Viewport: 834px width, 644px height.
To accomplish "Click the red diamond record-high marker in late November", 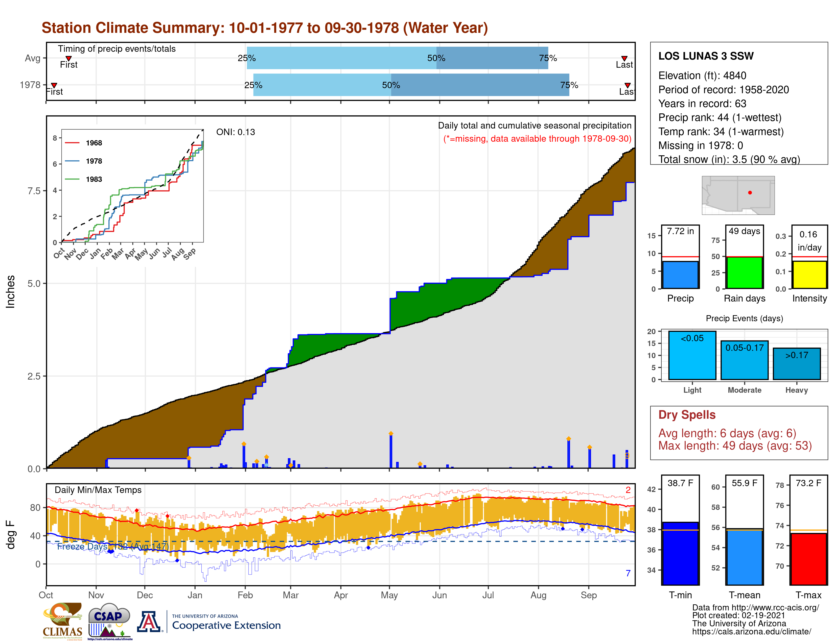I will point(137,510).
